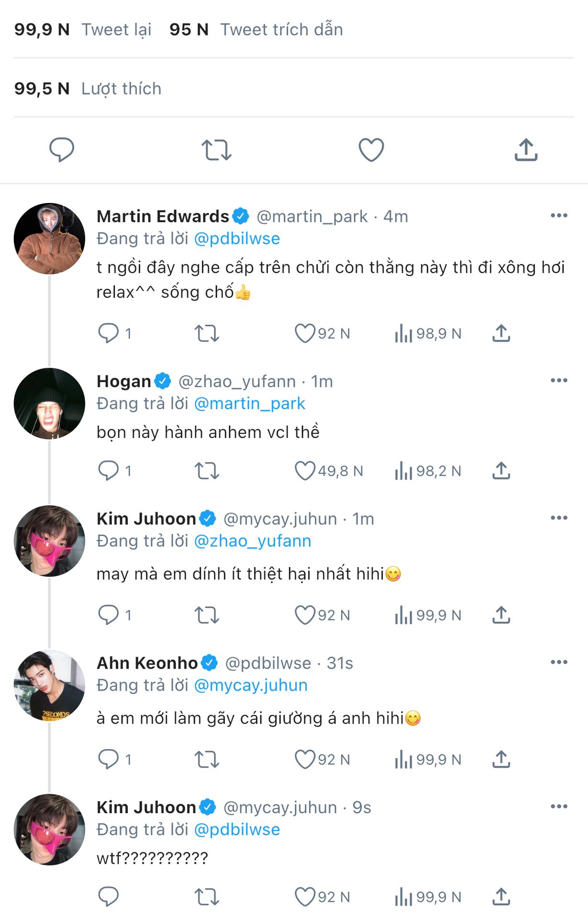Open more options on Hogan's tweet
The height and width of the screenshot is (919, 588).
click(558, 381)
